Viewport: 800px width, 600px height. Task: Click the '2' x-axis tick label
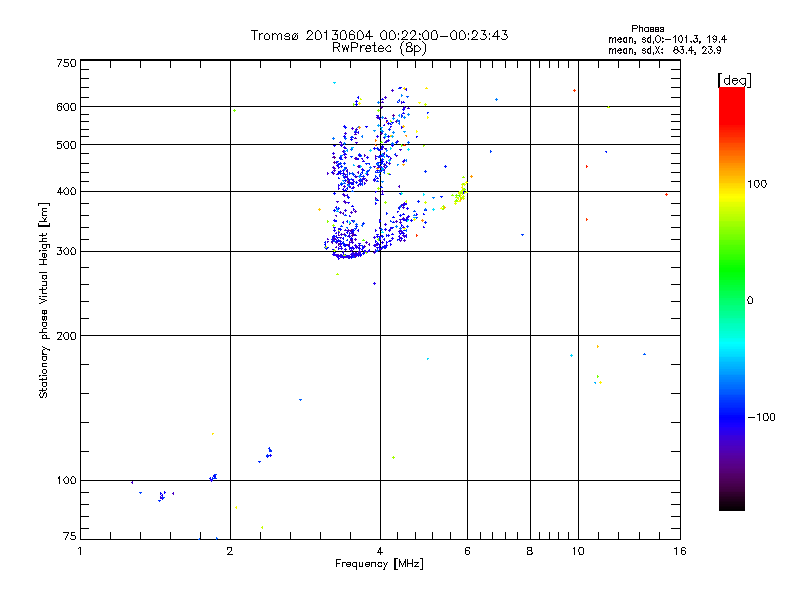click(230, 551)
